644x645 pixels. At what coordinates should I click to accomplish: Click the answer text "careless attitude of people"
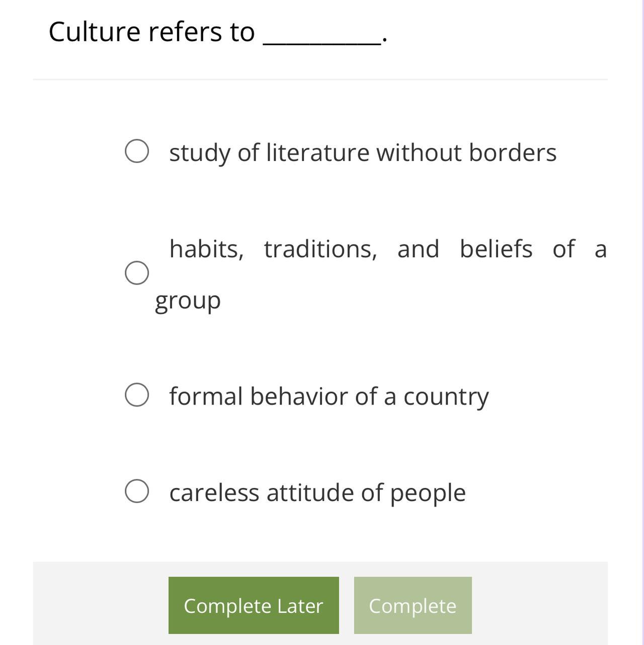(x=317, y=493)
